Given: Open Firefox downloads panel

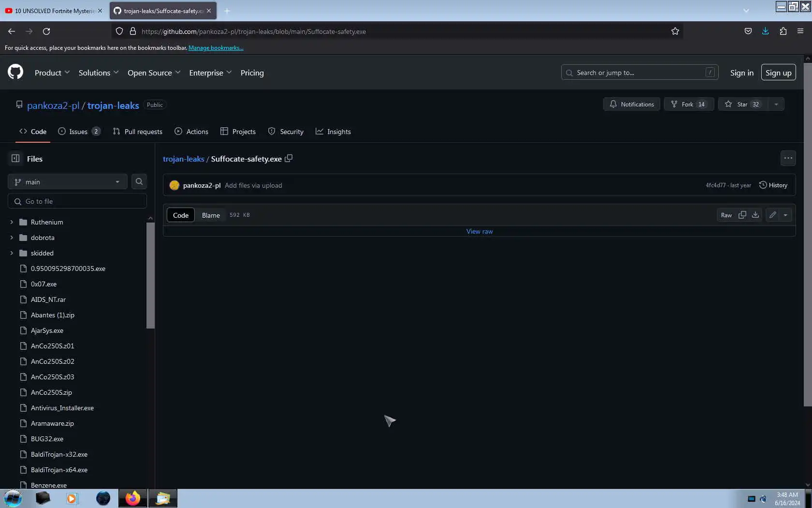Looking at the screenshot, I should (x=766, y=31).
